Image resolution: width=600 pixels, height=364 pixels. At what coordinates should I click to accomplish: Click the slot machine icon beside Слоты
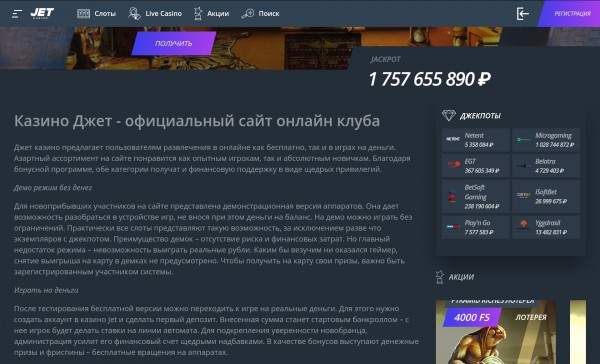83,14
